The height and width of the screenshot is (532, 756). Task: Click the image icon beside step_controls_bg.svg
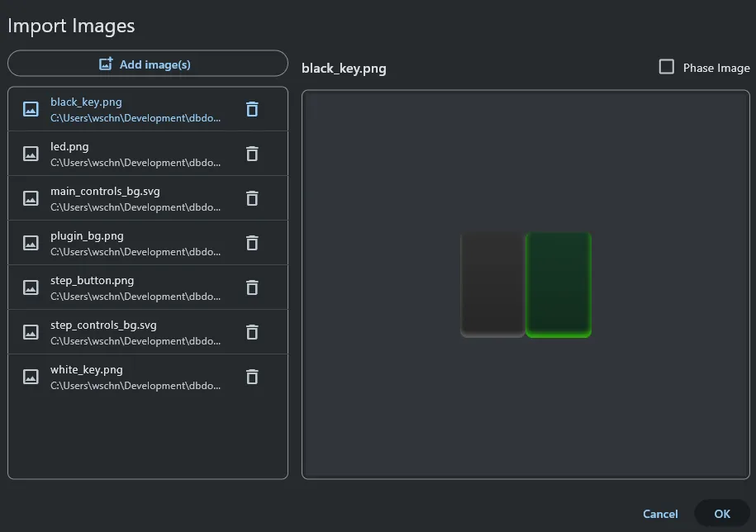pos(31,332)
